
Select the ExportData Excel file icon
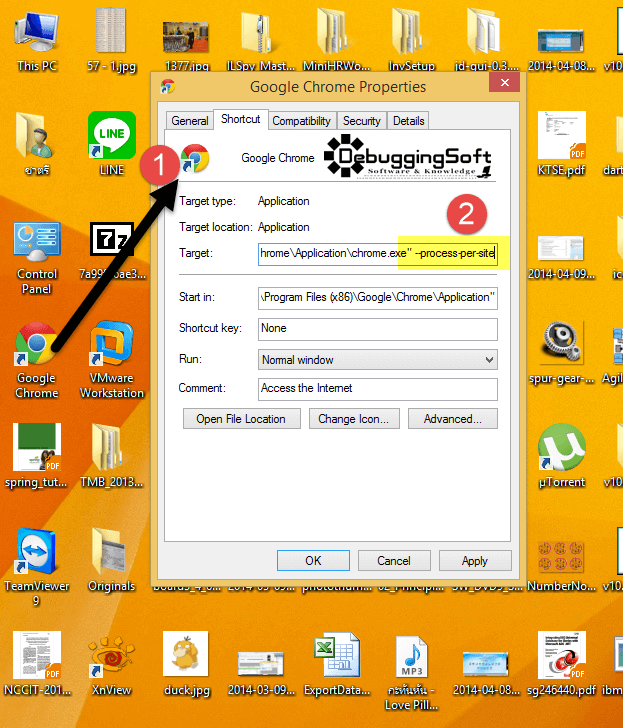click(336, 655)
